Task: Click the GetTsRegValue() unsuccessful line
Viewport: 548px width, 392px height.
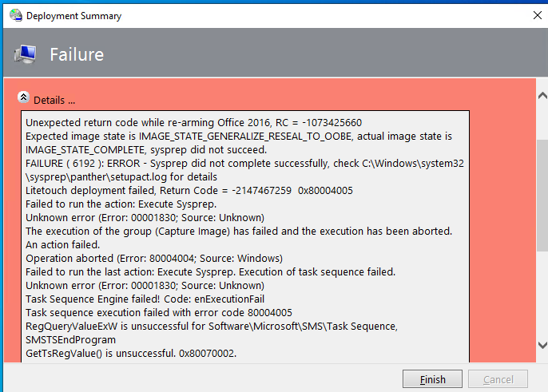Action: tap(131, 353)
